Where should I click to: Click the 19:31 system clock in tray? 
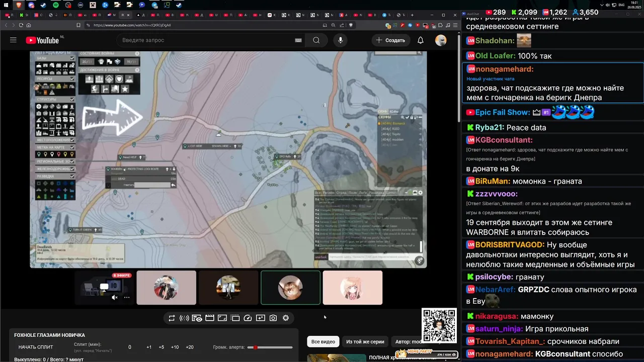point(634,3)
